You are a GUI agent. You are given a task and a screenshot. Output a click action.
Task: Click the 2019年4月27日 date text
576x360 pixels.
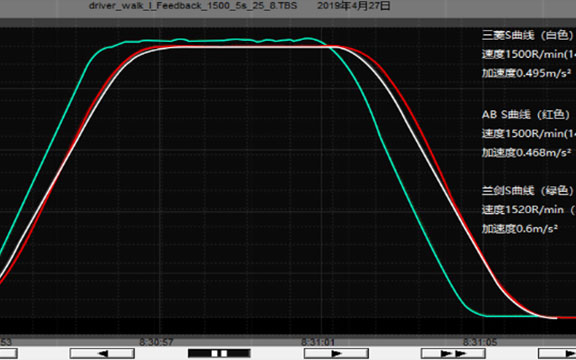(354, 6)
